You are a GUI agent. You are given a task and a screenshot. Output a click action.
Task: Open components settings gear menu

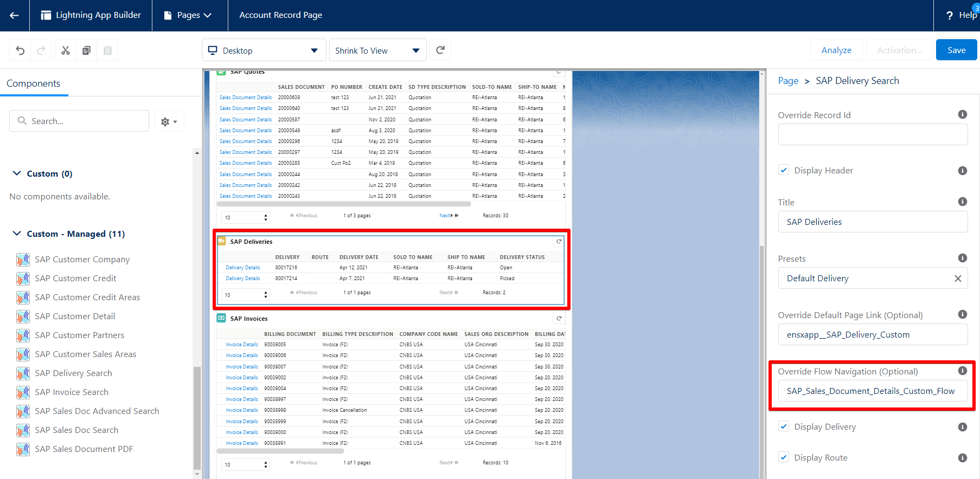(x=169, y=121)
